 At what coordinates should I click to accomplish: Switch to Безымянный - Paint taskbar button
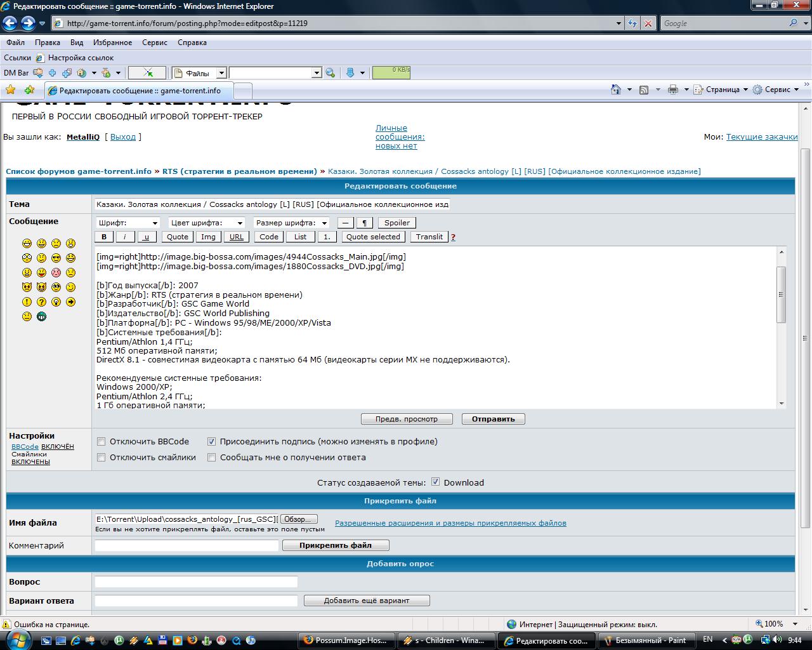pyautogui.click(x=646, y=640)
